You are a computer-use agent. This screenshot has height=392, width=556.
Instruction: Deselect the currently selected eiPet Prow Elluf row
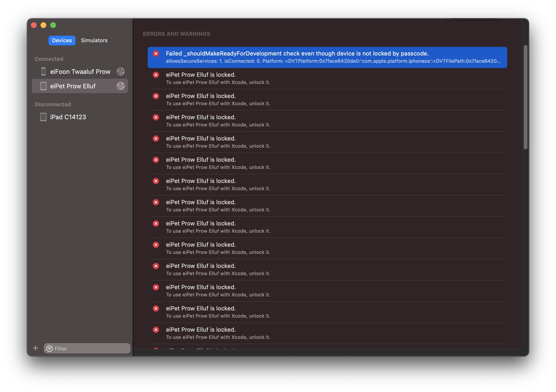pyautogui.click(x=73, y=86)
